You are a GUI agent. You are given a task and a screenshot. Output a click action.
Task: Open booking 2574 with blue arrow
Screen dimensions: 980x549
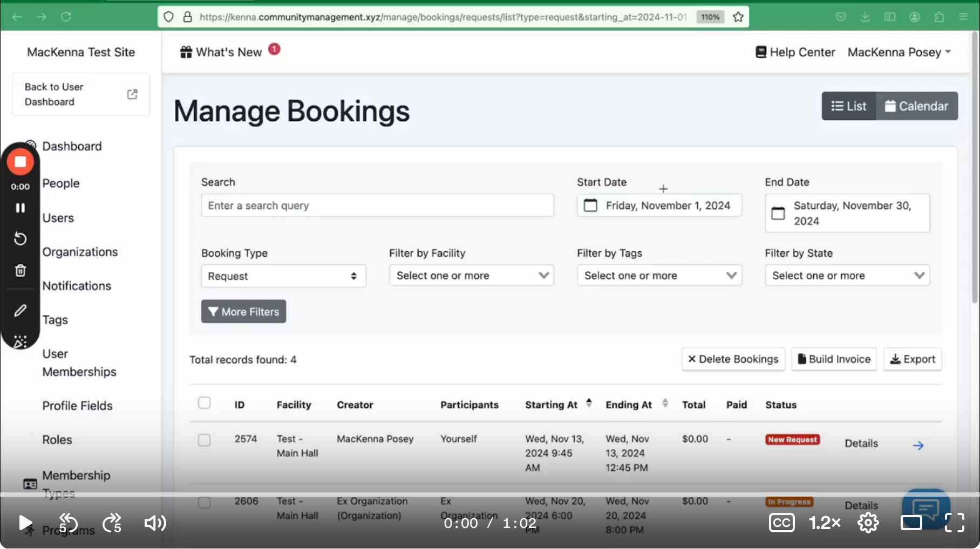point(918,445)
